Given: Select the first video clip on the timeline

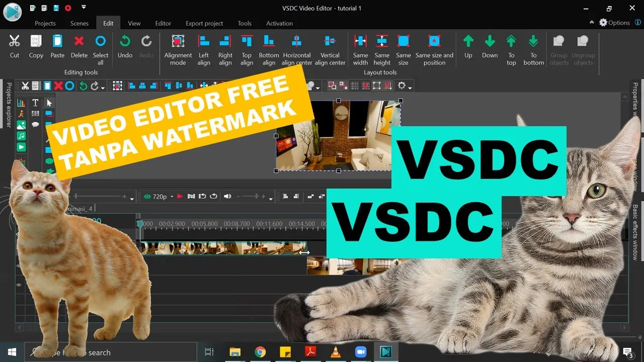Looking at the screenshot, I should point(224,248).
